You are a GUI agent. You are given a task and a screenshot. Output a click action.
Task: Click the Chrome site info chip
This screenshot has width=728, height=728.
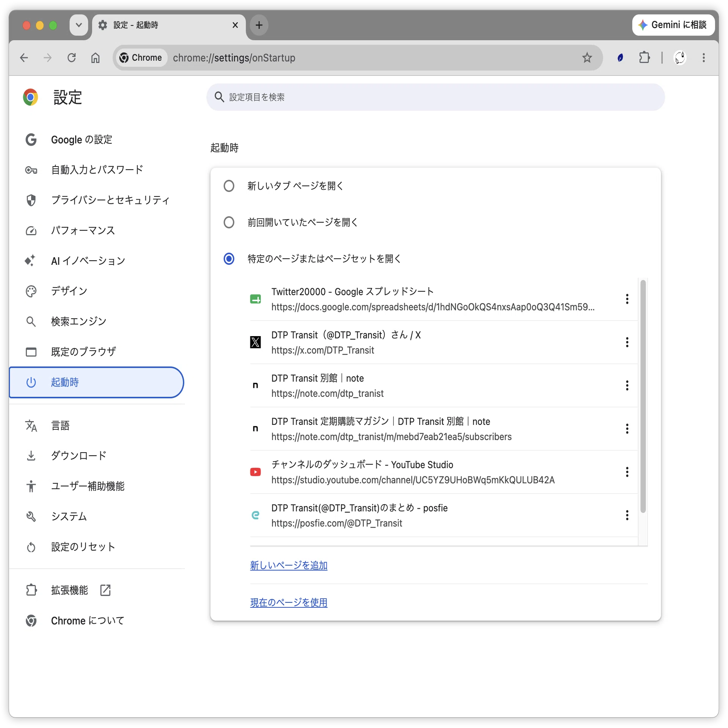pyautogui.click(x=141, y=58)
